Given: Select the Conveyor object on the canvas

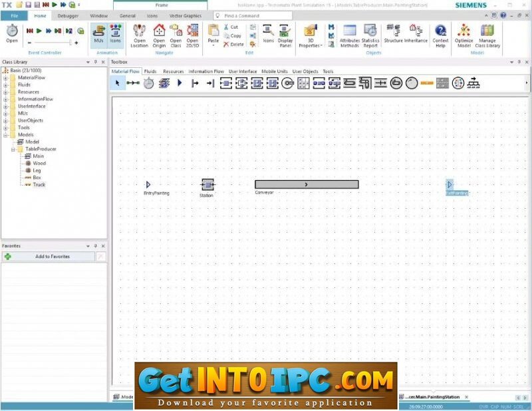Looking at the screenshot, I should [307, 184].
